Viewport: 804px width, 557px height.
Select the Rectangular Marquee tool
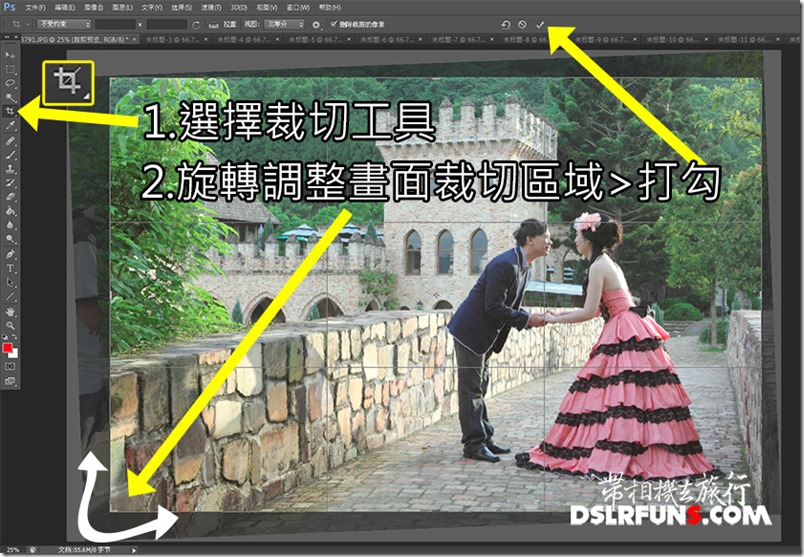(10, 68)
